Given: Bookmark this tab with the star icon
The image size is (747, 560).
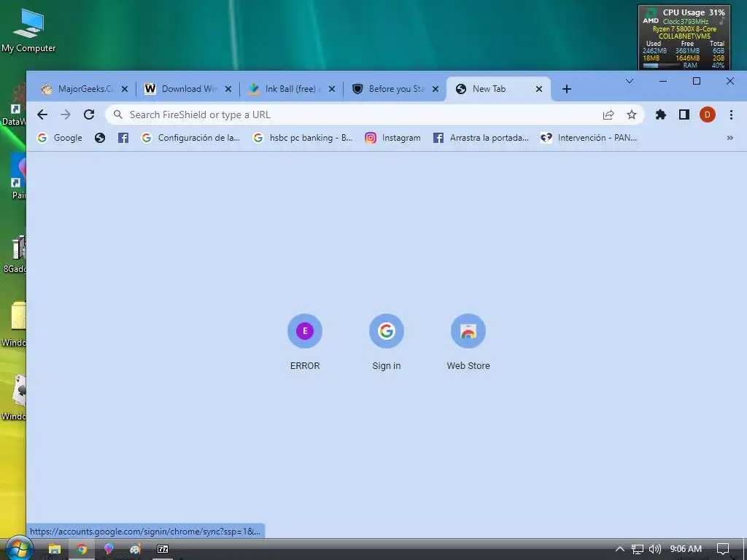Looking at the screenshot, I should click(x=632, y=114).
